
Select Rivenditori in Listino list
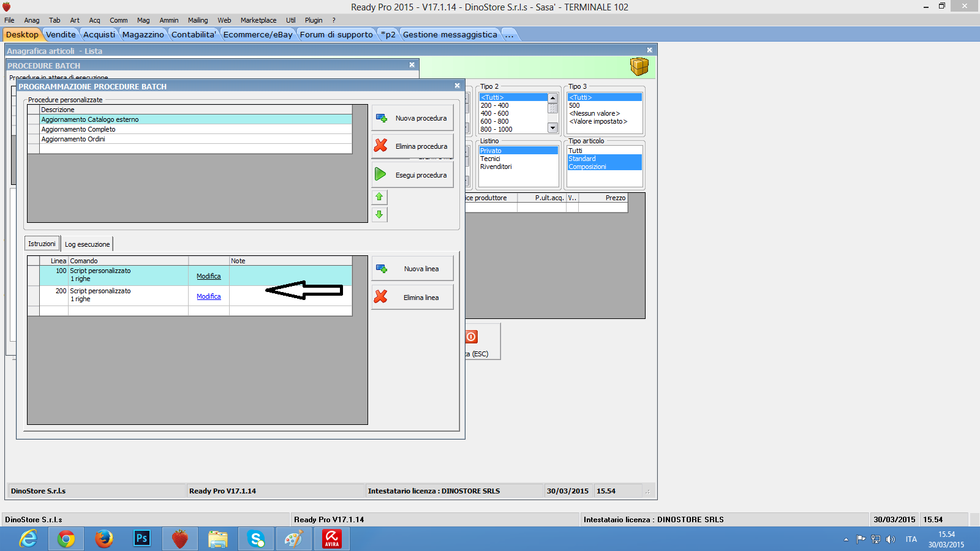point(518,167)
